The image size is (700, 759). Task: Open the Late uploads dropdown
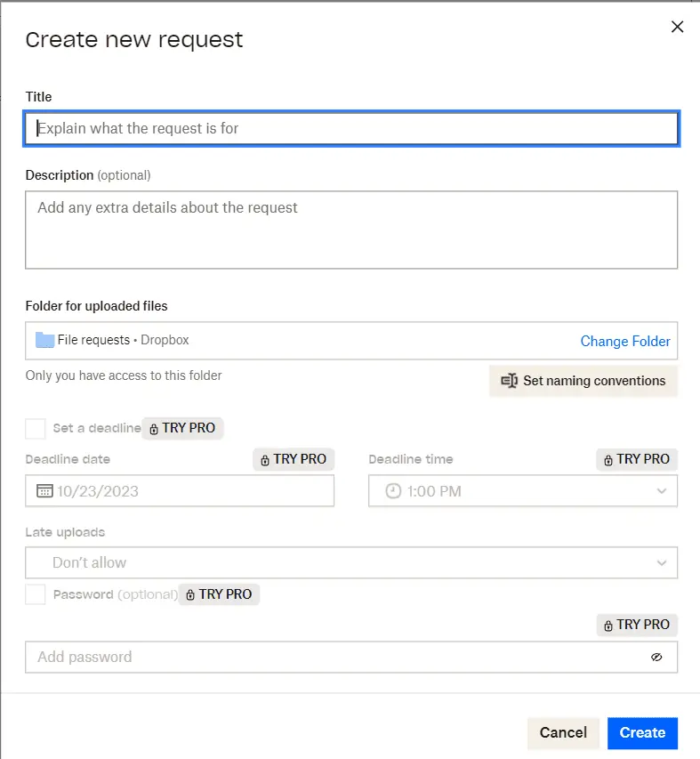point(350,562)
